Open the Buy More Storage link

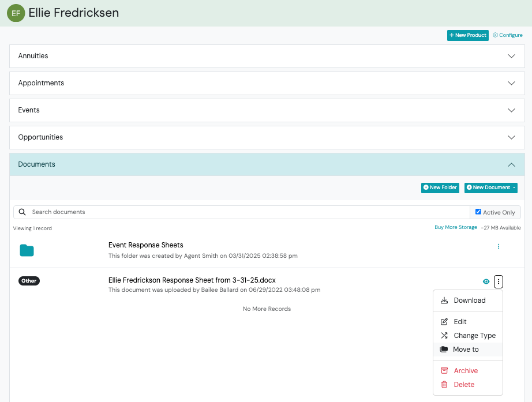pos(456,227)
